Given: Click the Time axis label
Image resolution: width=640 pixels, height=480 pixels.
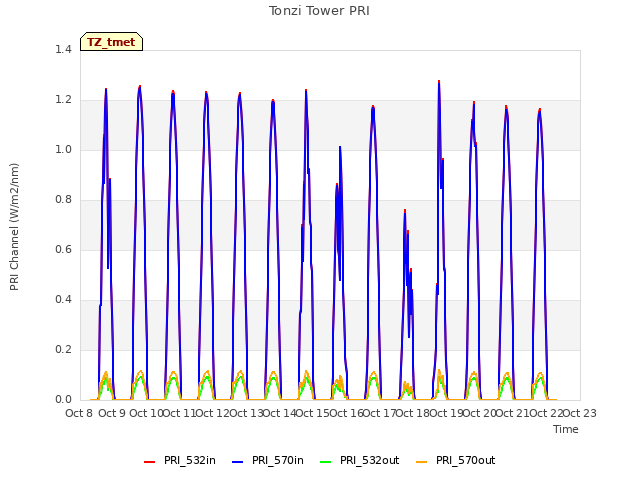Looking at the screenshot, I should (x=566, y=429).
